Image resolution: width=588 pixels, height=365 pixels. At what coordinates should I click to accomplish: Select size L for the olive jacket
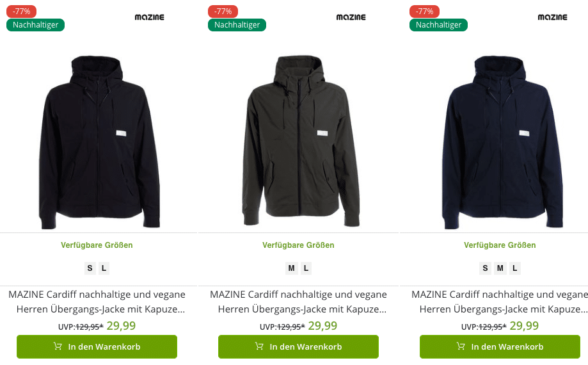click(306, 268)
